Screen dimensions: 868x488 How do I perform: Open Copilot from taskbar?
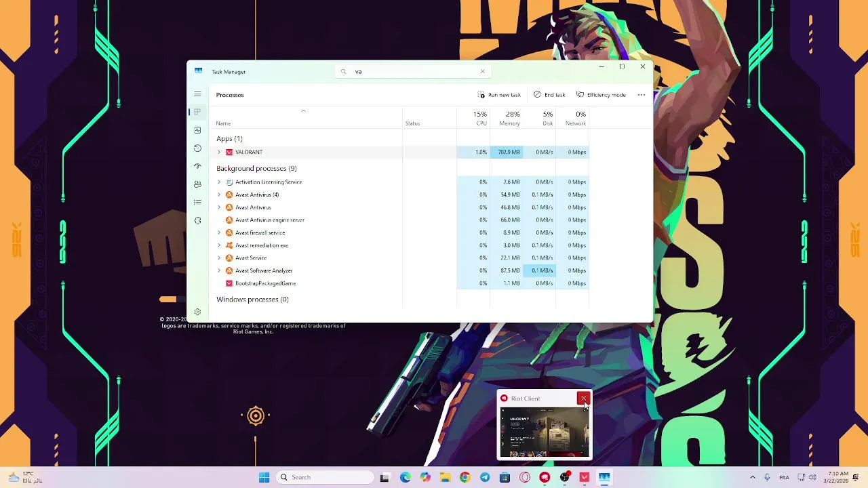pos(425,477)
